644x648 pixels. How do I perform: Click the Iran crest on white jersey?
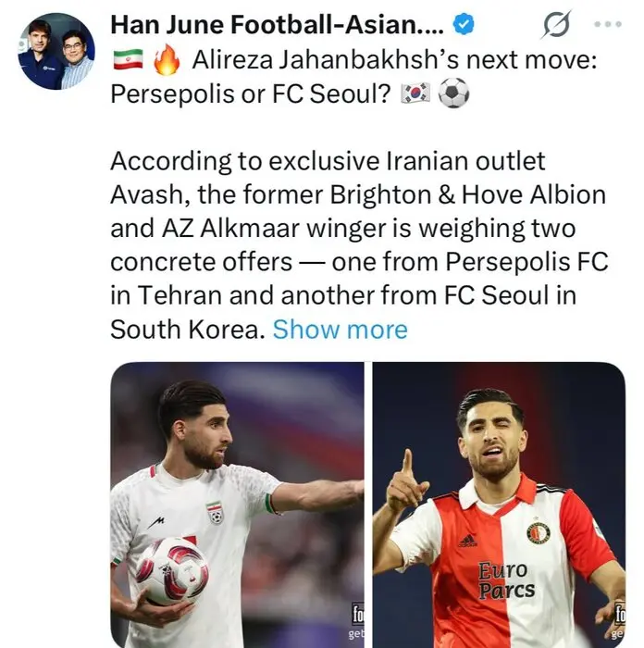click(x=216, y=513)
